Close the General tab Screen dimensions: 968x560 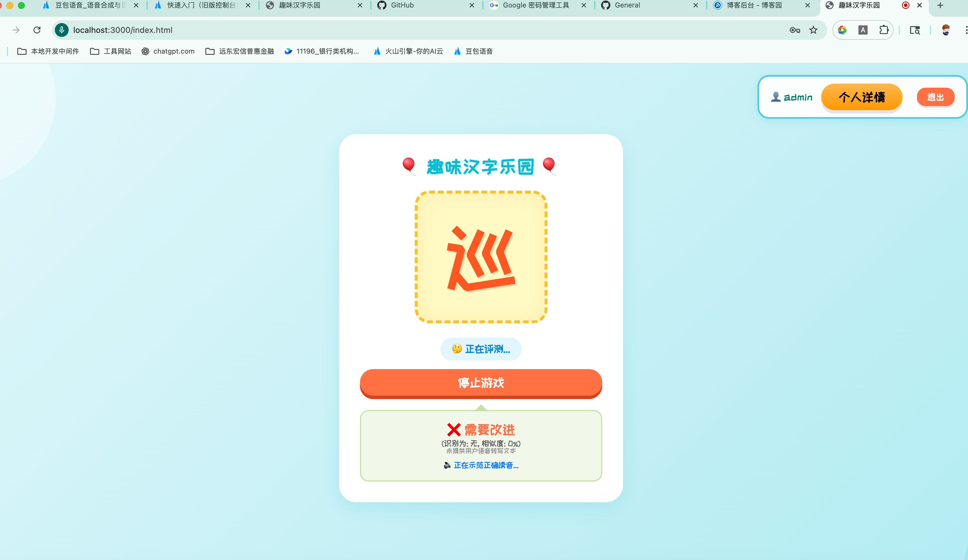tap(695, 5)
